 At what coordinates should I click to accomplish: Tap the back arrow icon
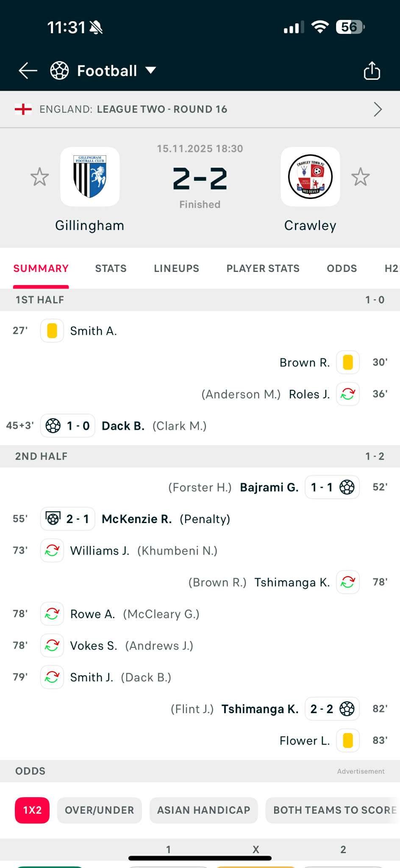tap(28, 70)
